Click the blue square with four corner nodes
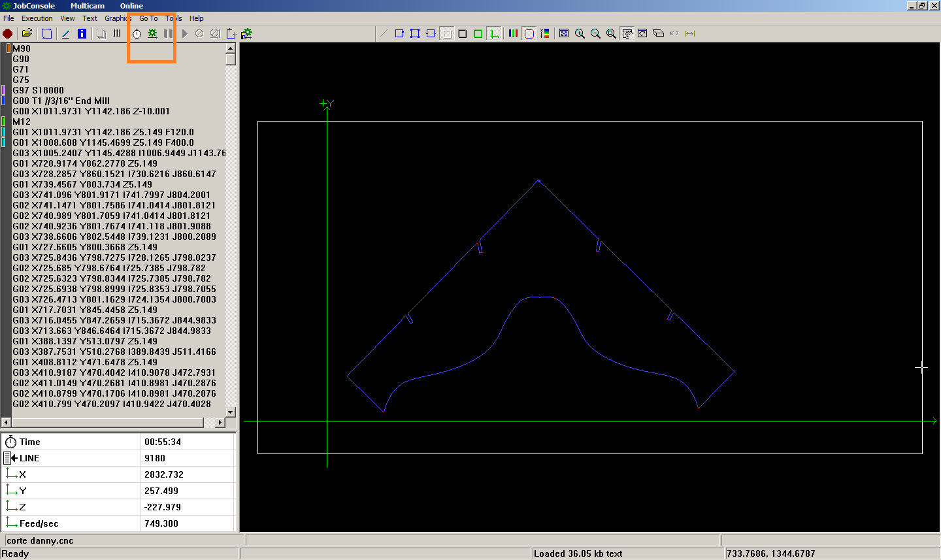 click(x=415, y=33)
